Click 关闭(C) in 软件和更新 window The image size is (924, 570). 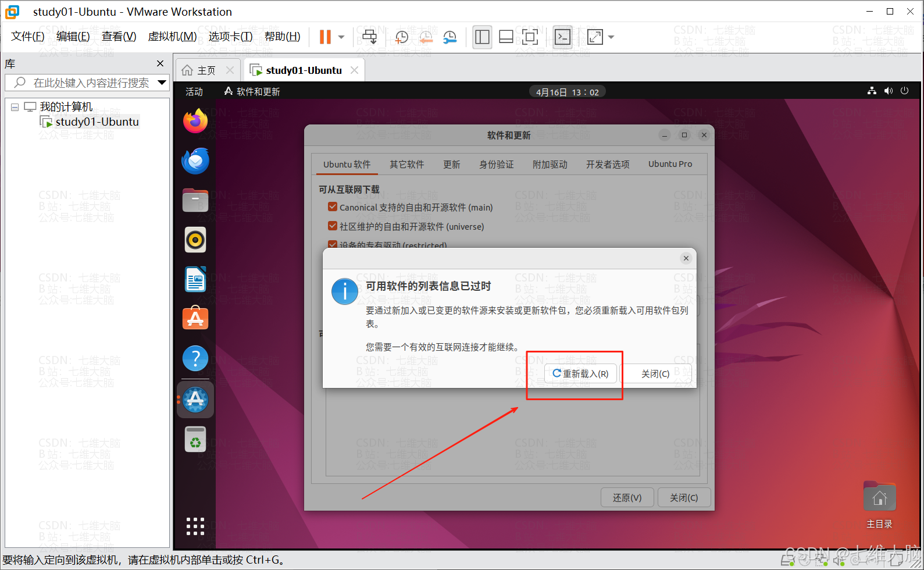pos(684,498)
